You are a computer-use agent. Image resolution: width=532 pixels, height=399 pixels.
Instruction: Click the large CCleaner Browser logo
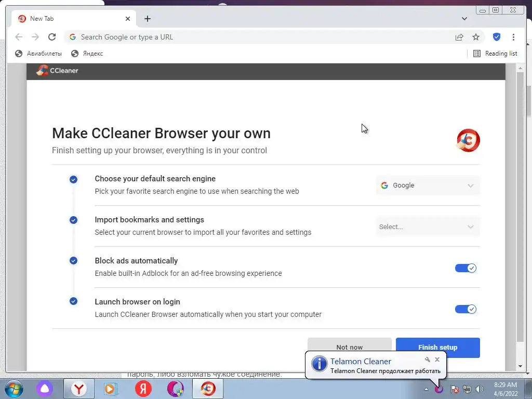(468, 140)
